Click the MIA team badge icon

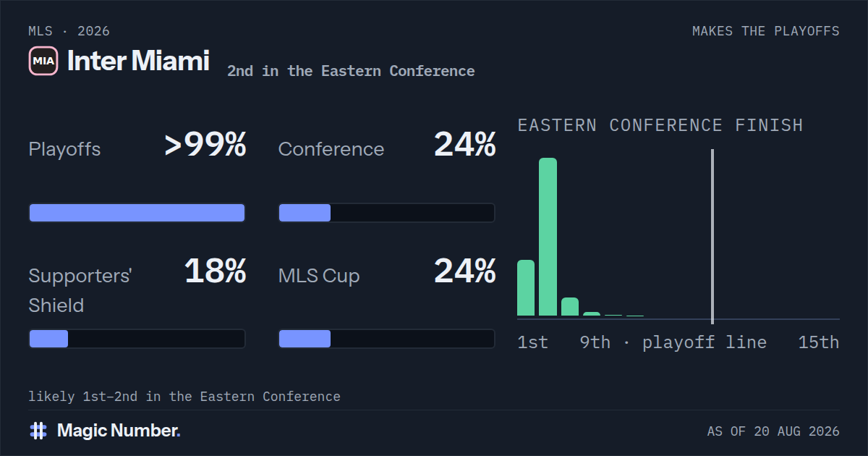click(x=43, y=61)
